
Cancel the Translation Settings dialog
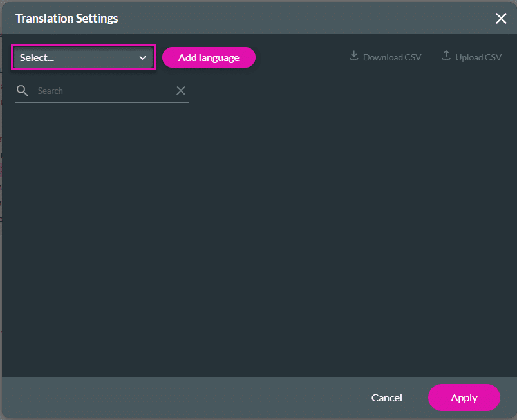pos(386,397)
